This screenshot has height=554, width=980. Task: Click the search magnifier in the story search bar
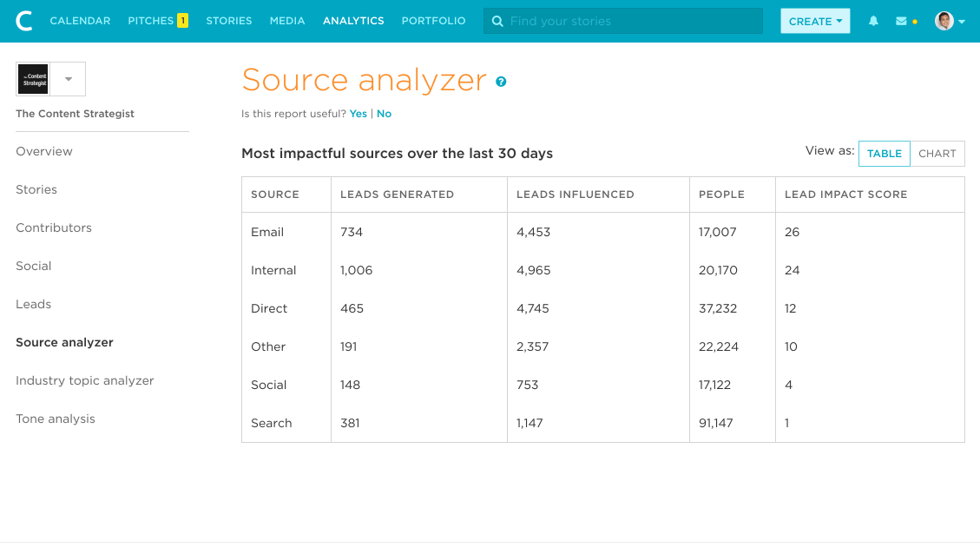(497, 20)
